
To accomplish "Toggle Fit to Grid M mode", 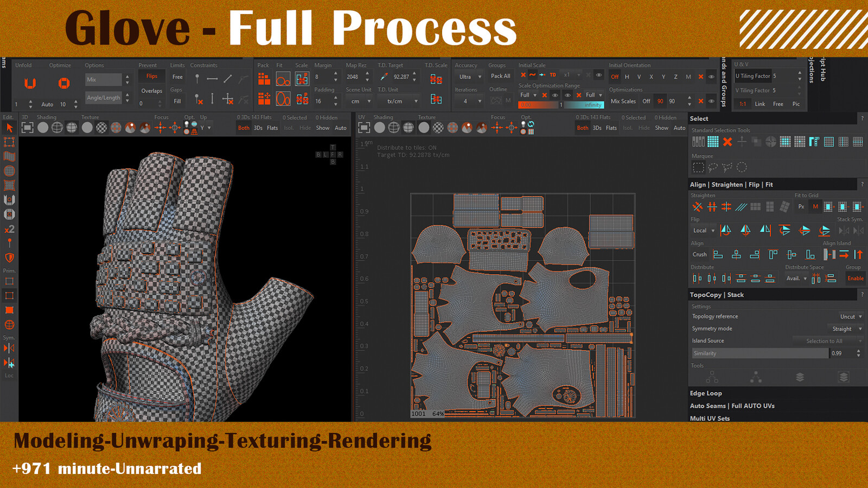I will 815,207.
